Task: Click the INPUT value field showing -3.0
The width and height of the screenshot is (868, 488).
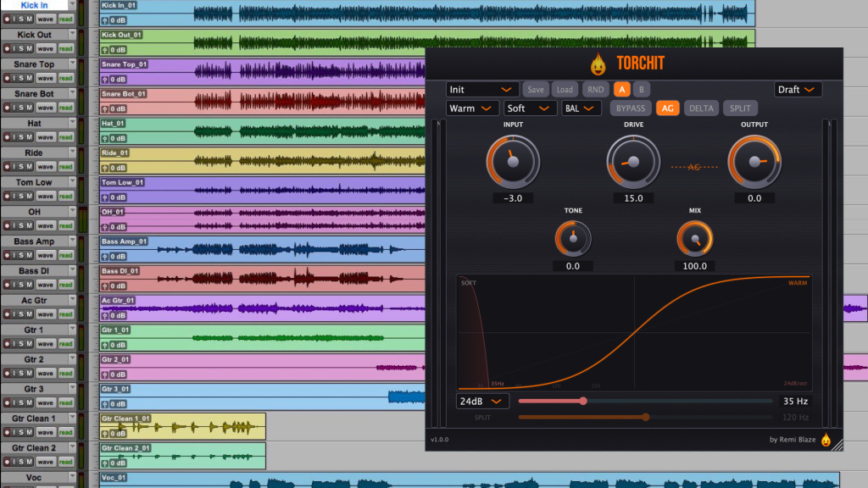Action: pyautogui.click(x=513, y=198)
